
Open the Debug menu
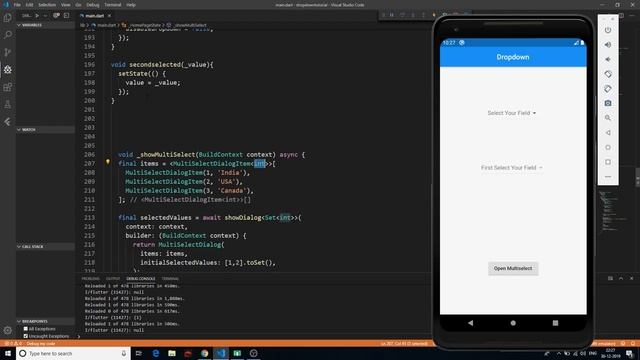[93, 5]
